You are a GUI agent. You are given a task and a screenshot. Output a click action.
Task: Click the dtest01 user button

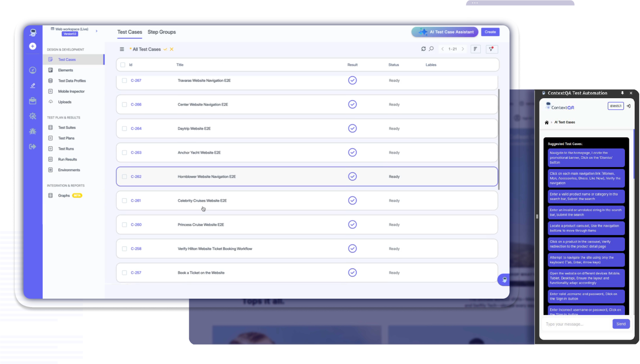coord(616,106)
